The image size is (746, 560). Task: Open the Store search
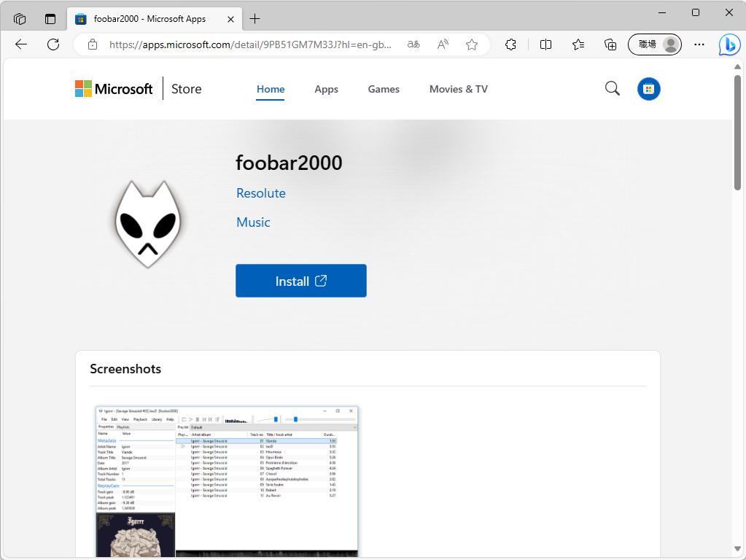coord(612,88)
